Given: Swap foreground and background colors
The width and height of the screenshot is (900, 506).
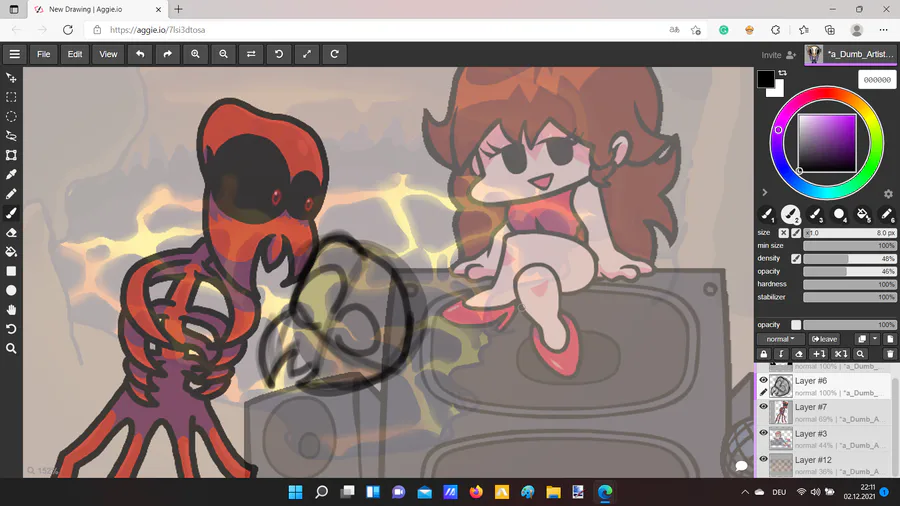Looking at the screenshot, I should coord(782,73).
